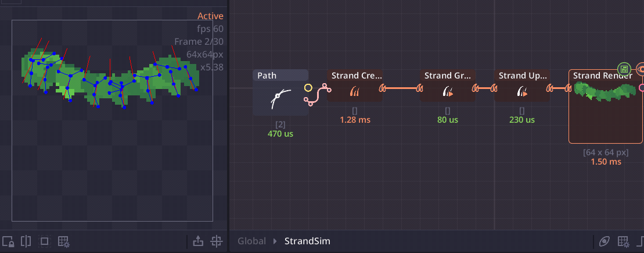This screenshot has height=253, width=644.
Task: Click the [2] label under Path node
Action: [280, 124]
